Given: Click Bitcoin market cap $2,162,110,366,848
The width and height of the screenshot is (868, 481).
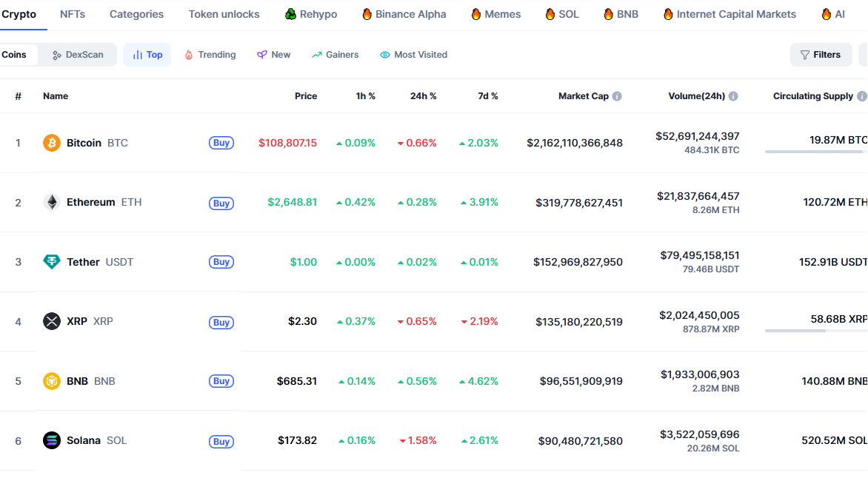Looking at the screenshot, I should pyautogui.click(x=575, y=143).
